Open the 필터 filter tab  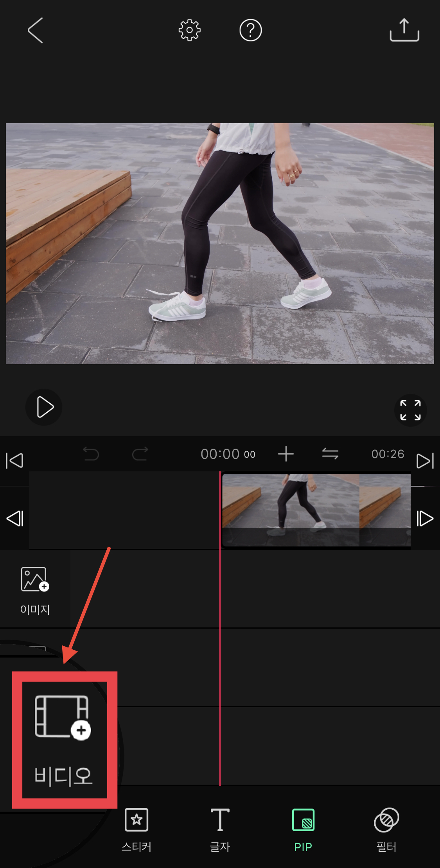tap(386, 830)
